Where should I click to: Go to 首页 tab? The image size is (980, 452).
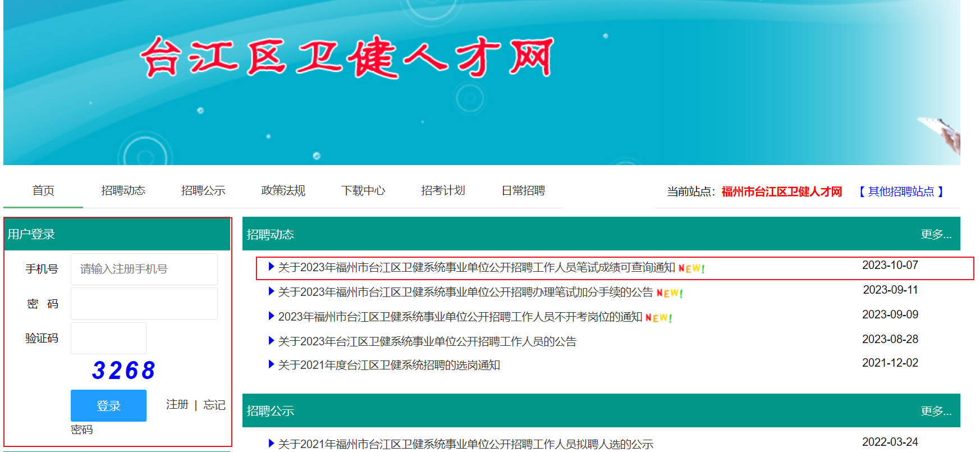(x=43, y=191)
